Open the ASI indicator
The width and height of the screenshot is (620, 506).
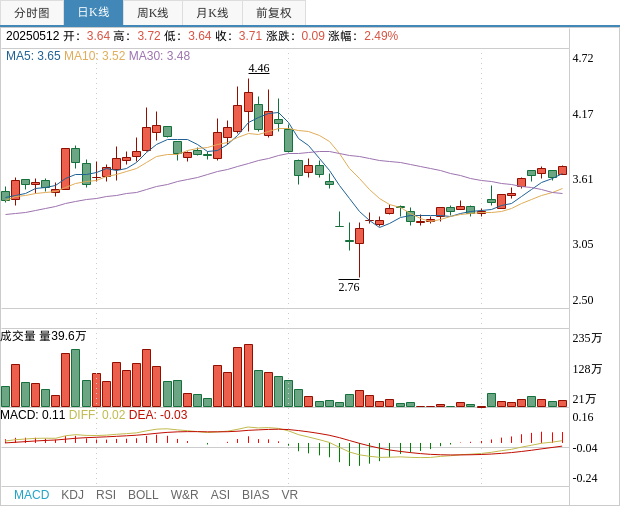220,495
